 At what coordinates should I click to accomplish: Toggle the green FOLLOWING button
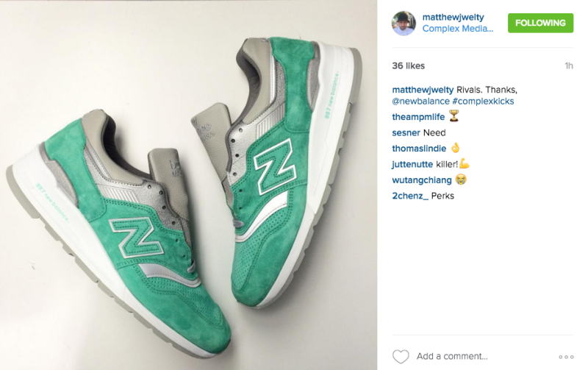point(540,23)
